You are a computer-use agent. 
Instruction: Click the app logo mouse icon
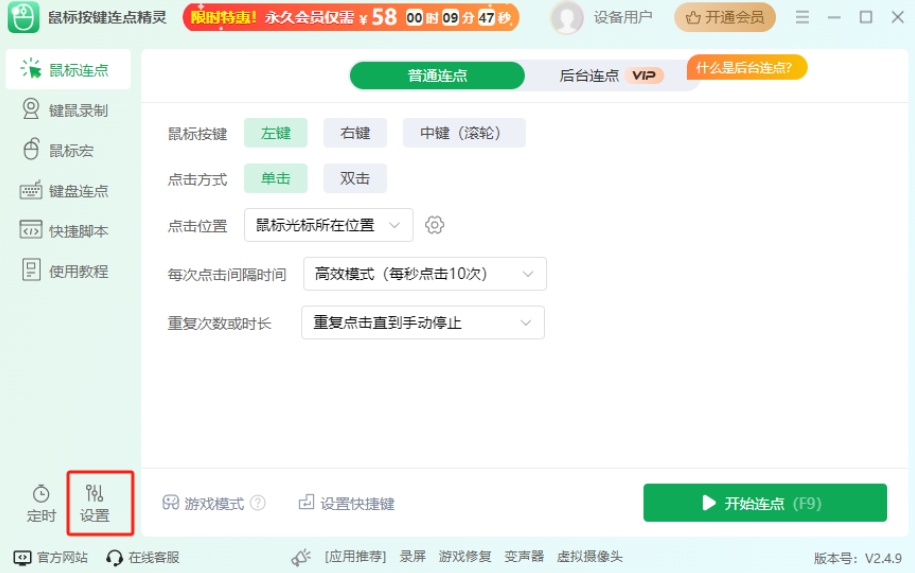(x=23, y=17)
